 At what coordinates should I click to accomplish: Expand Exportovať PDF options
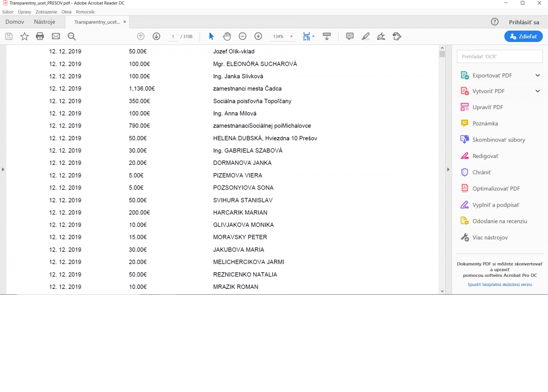click(537, 75)
